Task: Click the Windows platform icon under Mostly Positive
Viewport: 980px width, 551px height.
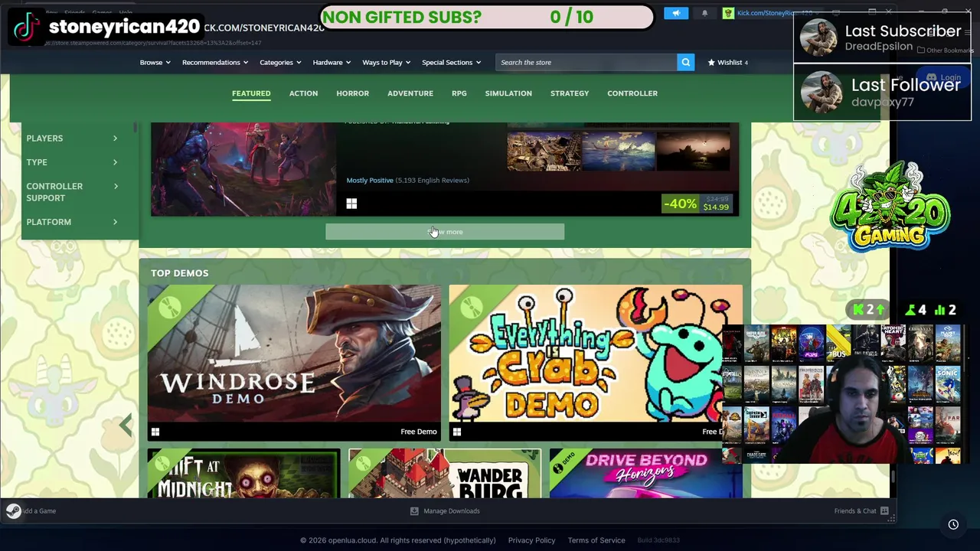Action: [351, 204]
